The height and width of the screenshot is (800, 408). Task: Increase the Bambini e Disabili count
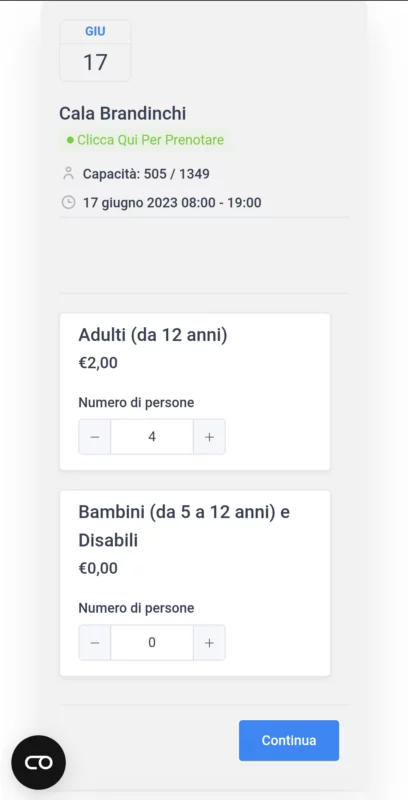209,642
